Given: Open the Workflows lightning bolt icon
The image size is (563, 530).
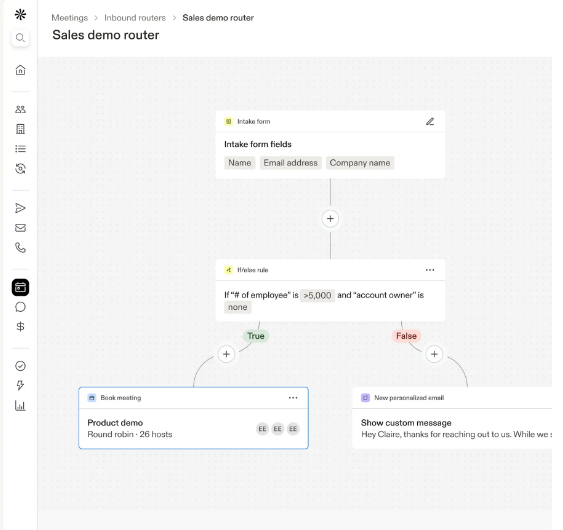Looking at the screenshot, I should [x=20, y=386].
